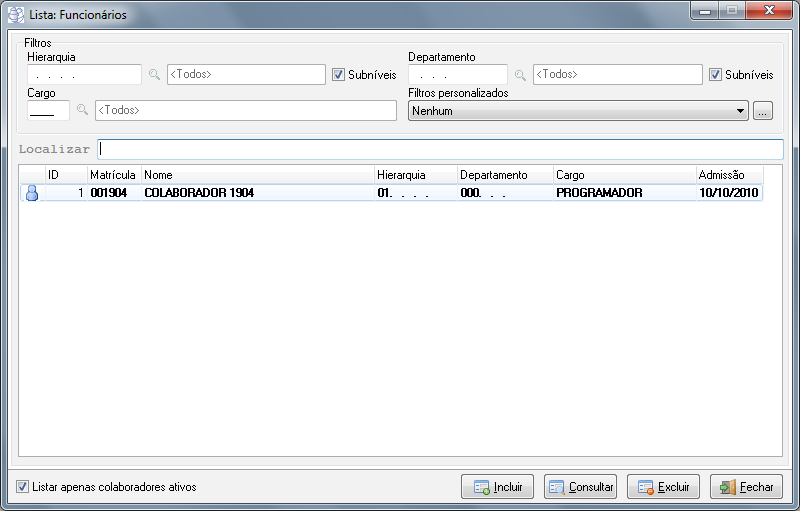800x511 pixels.
Task: Click the Hierarquia search magnifier icon
Action: [154, 74]
